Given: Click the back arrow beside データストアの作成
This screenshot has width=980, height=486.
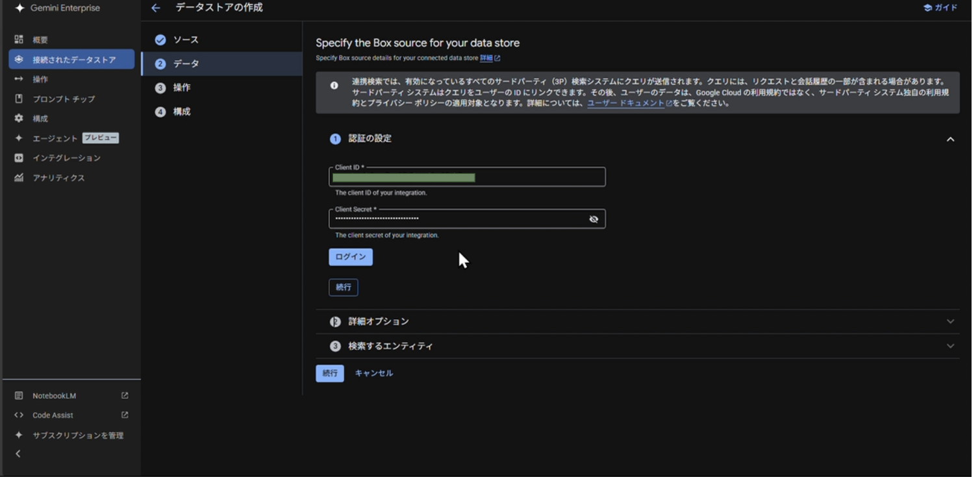Looking at the screenshot, I should point(155,8).
